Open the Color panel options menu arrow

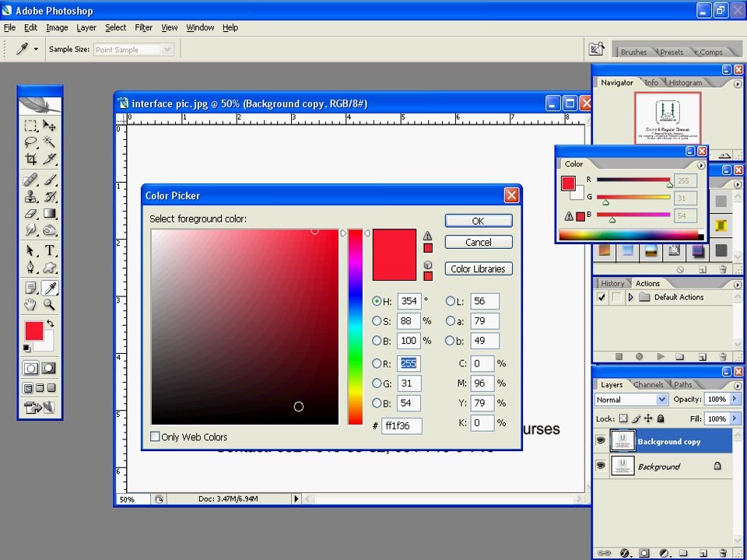click(x=701, y=165)
